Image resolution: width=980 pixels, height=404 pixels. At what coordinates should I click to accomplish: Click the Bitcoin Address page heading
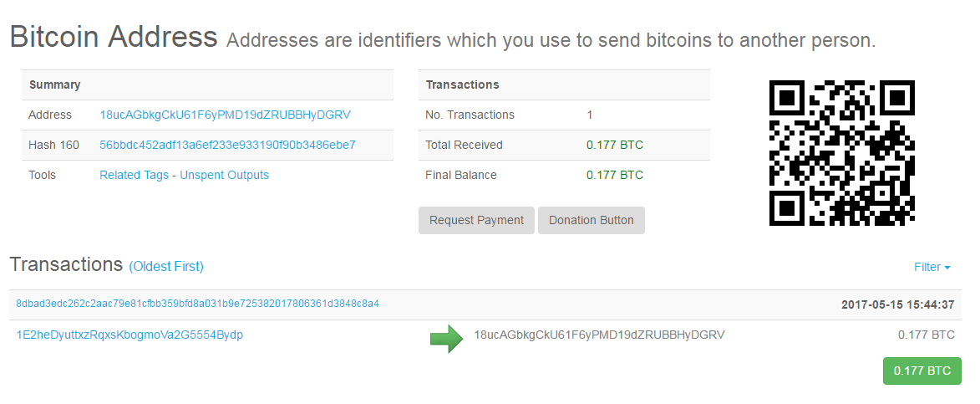click(x=113, y=37)
